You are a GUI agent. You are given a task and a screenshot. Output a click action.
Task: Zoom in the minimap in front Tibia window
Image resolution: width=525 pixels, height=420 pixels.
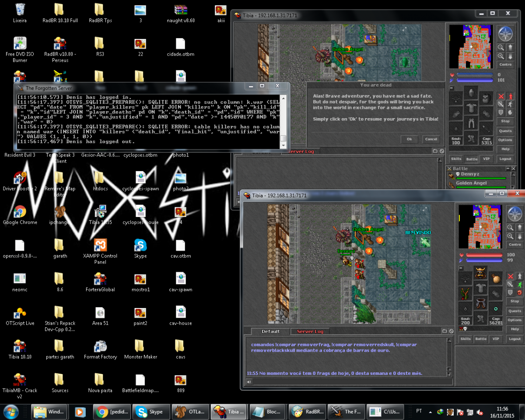point(510,236)
